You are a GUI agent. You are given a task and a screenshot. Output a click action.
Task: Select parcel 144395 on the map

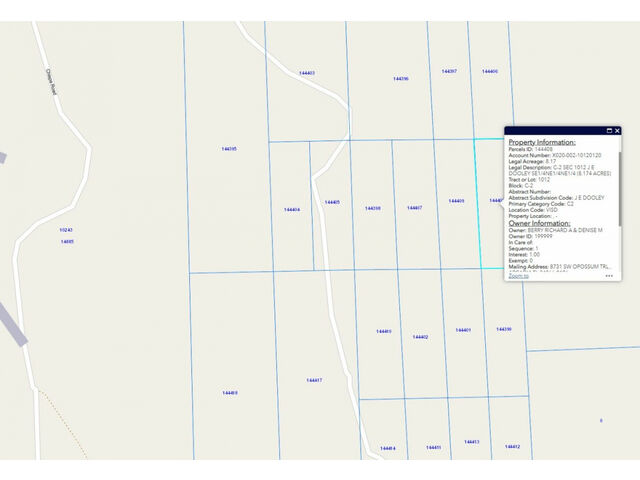click(229, 149)
